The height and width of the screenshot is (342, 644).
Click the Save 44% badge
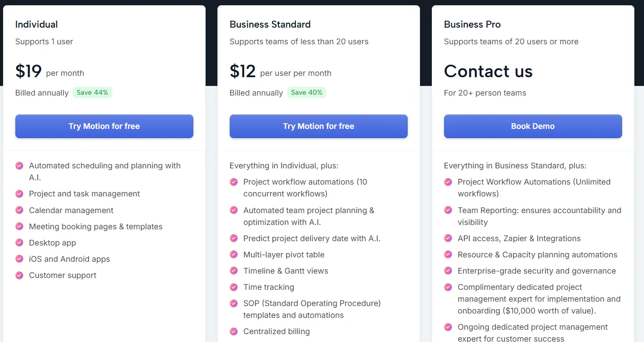(x=93, y=93)
